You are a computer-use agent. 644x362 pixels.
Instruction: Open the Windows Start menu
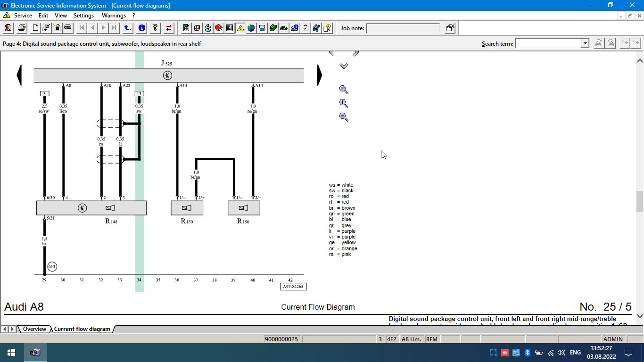pos(11,353)
